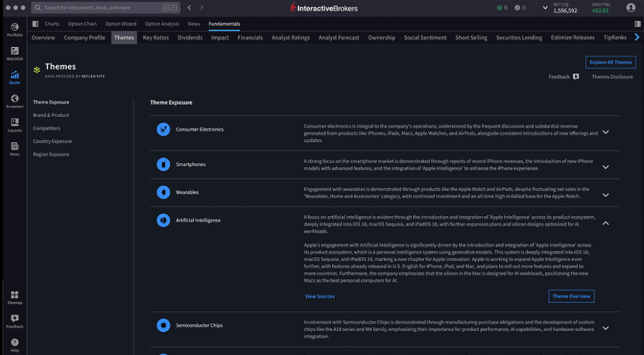644x355 pixels.
Task: Toggle the right panel layout icon
Action: click(638, 24)
